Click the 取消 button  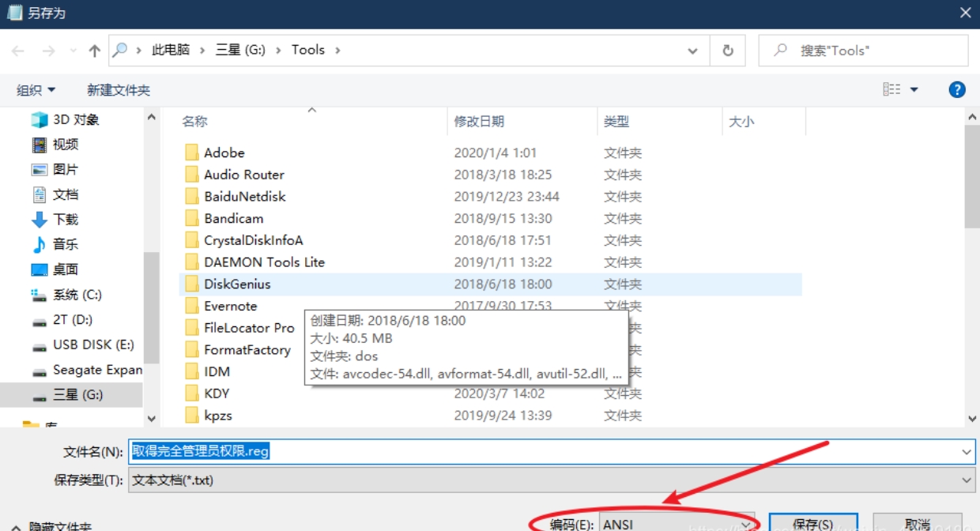(x=917, y=524)
